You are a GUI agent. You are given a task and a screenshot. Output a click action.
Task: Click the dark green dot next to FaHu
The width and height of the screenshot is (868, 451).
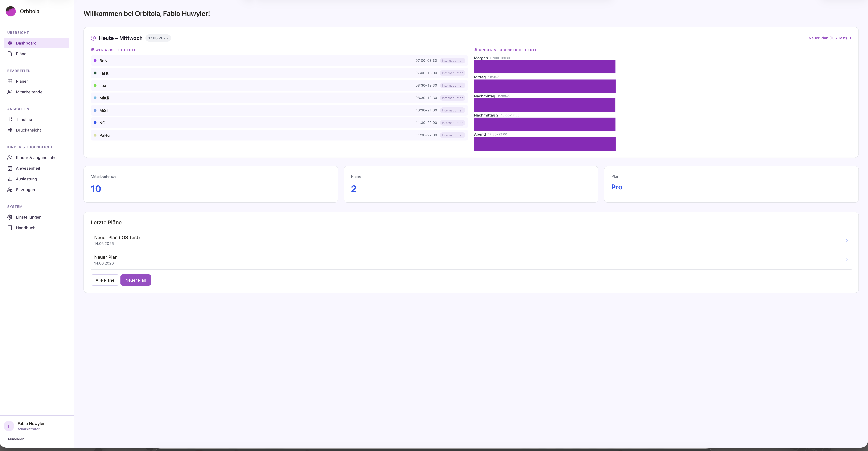pyautogui.click(x=95, y=73)
